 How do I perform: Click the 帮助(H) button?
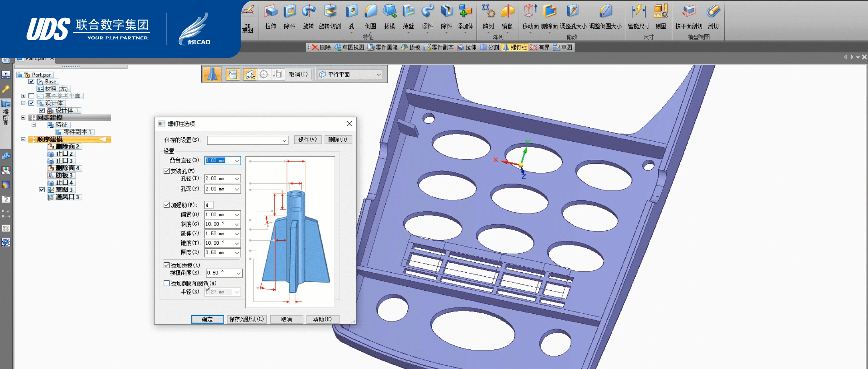322,319
